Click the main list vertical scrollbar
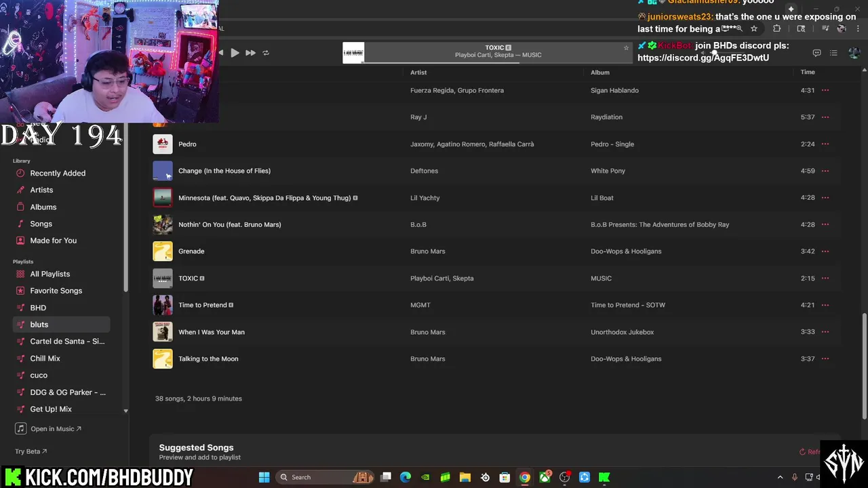Viewport: 868px width, 488px height. point(864,365)
